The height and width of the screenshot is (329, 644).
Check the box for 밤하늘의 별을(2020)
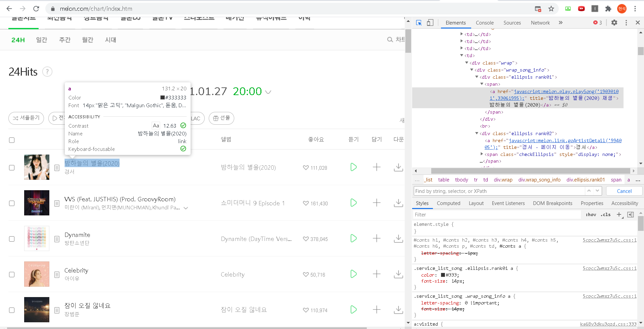tap(12, 168)
